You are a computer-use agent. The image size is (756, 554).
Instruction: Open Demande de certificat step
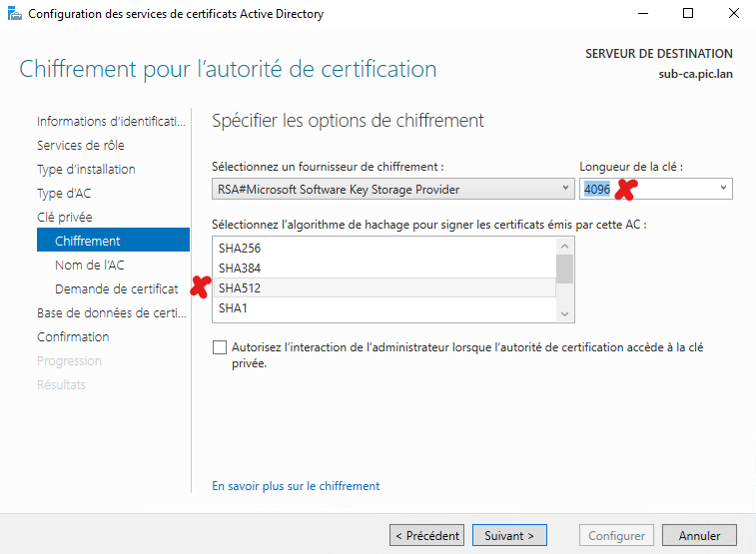(116, 288)
